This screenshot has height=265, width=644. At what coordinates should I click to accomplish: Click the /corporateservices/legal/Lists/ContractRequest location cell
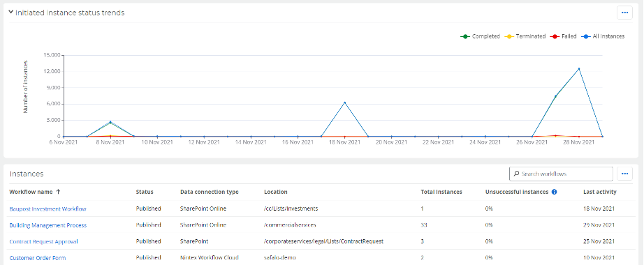click(x=323, y=241)
